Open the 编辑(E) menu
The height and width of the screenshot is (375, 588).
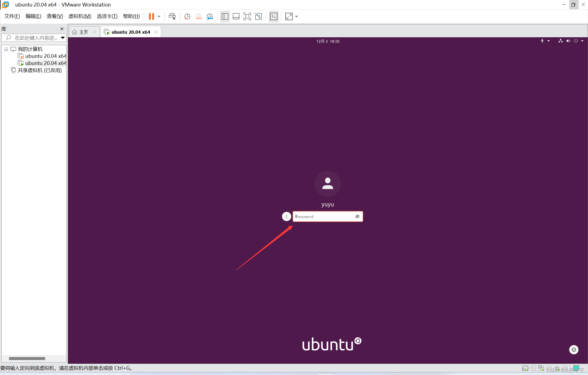pos(33,16)
